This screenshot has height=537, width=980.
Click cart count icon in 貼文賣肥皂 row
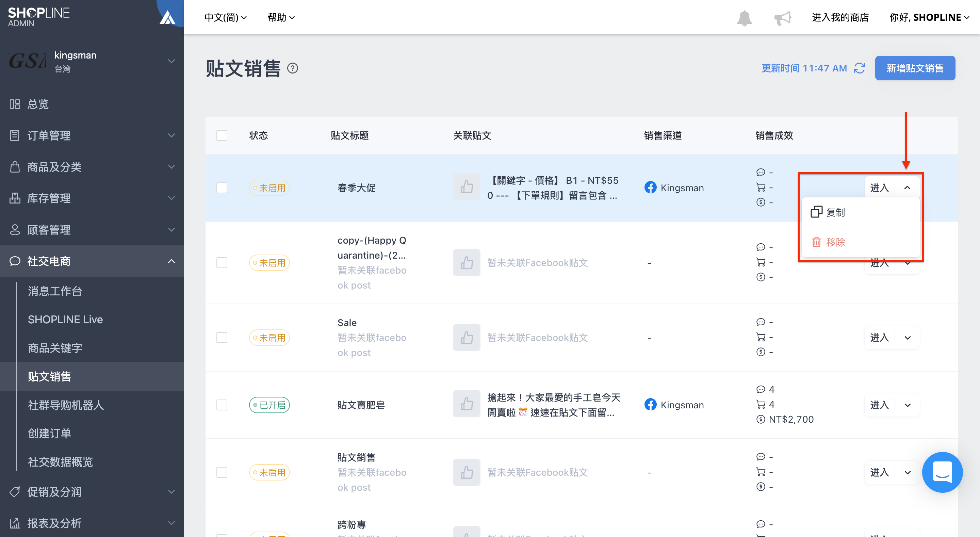pos(761,404)
